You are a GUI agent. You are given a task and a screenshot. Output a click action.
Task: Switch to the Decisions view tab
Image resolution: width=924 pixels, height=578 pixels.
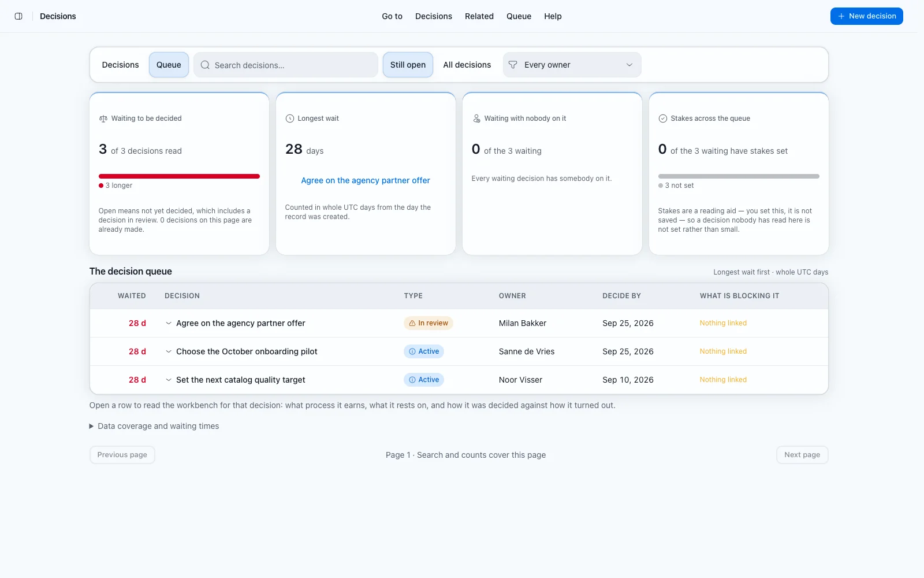[x=120, y=65]
